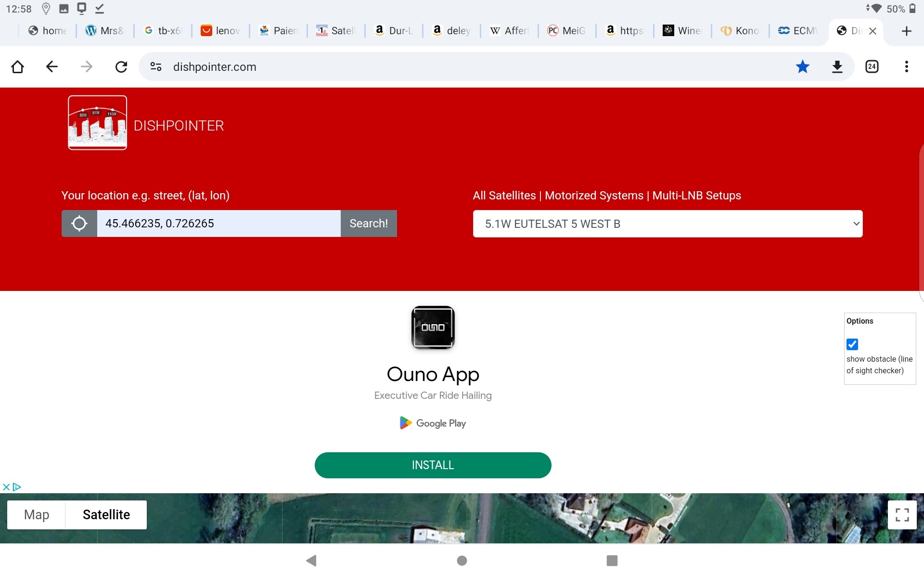
Task: Switch to the Mrs& WordPress tab
Action: pos(105,31)
